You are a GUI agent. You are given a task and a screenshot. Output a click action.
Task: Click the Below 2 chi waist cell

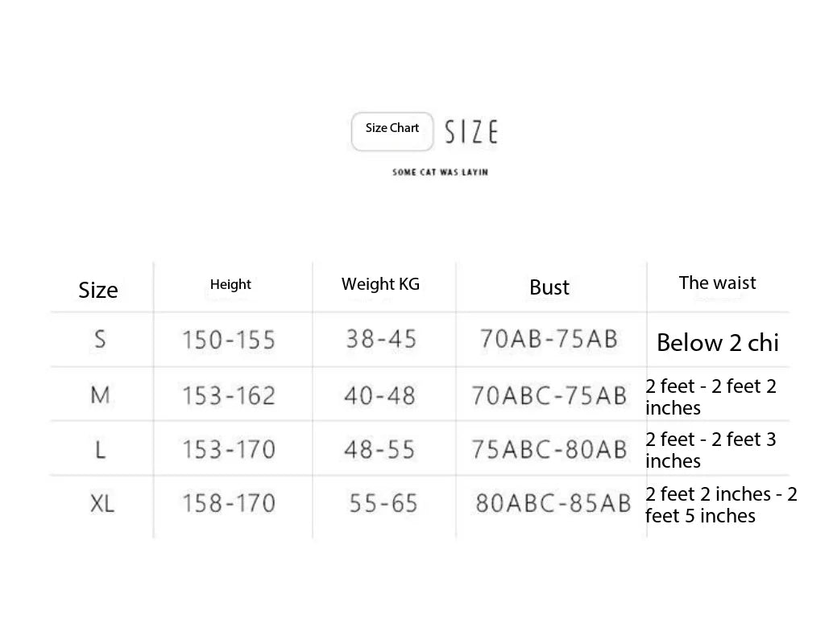click(718, 342)
